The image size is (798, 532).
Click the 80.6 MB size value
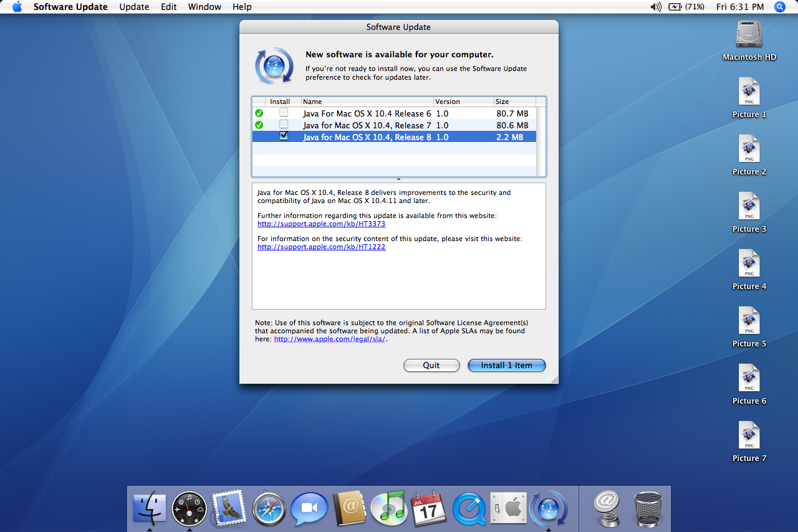click(512, 125)
